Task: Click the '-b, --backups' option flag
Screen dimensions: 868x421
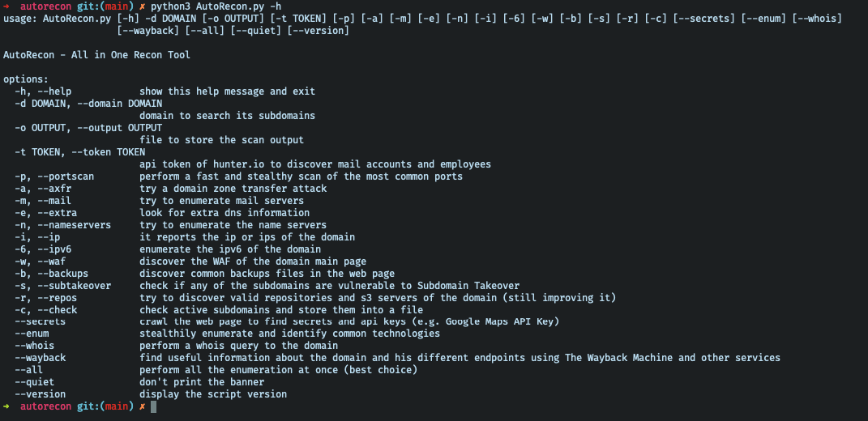Action: pyautogui.click(x=51, y=274)
